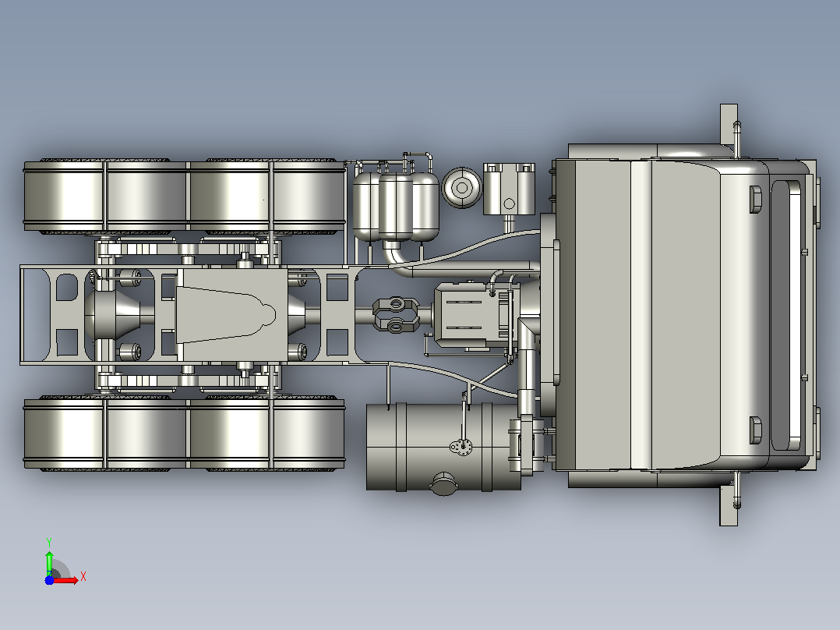The image size is (840, 630).
Task: Select the driveshaft universal joint yoke
Action: (395, 315)
